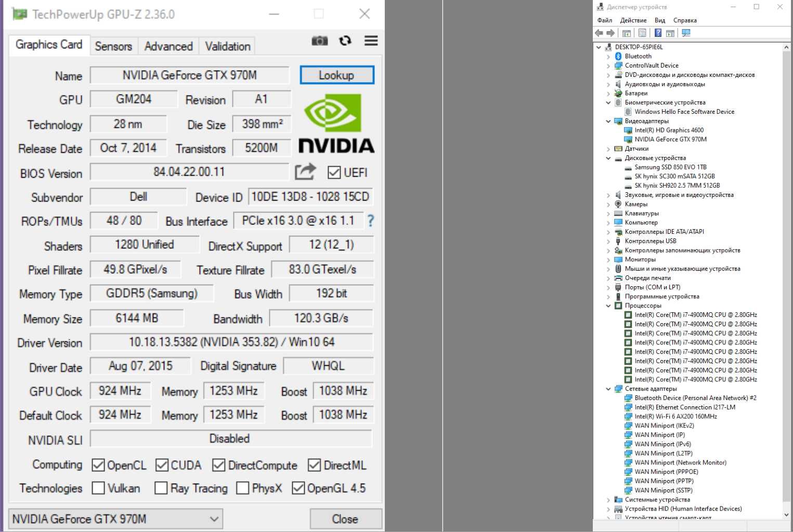Click the NVIDIA logo in GPU-Z

[x=336, y=123]
